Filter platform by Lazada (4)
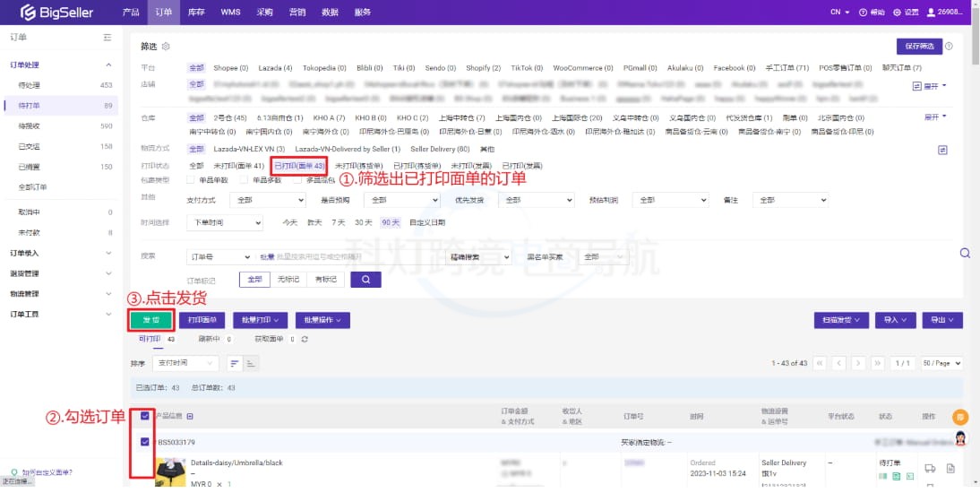This screenshot has height=493, width=980. point(275,68)
